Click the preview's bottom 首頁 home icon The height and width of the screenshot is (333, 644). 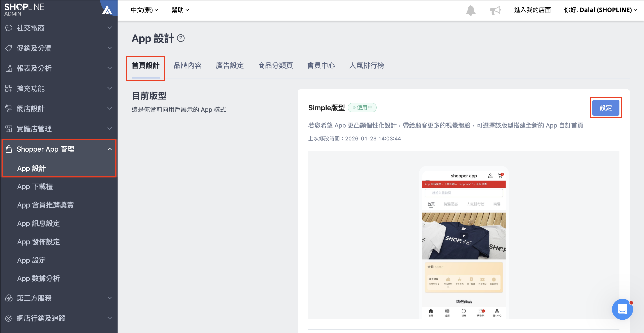coord(431,313)
